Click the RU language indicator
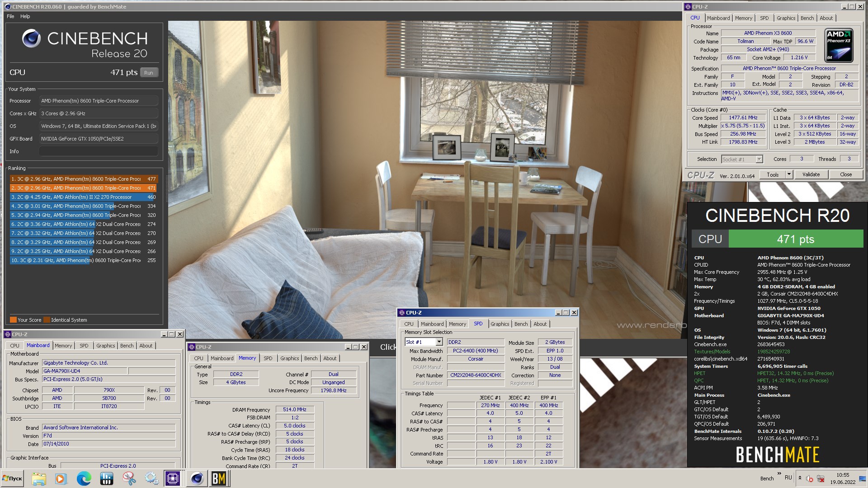 tap(788, 478)
